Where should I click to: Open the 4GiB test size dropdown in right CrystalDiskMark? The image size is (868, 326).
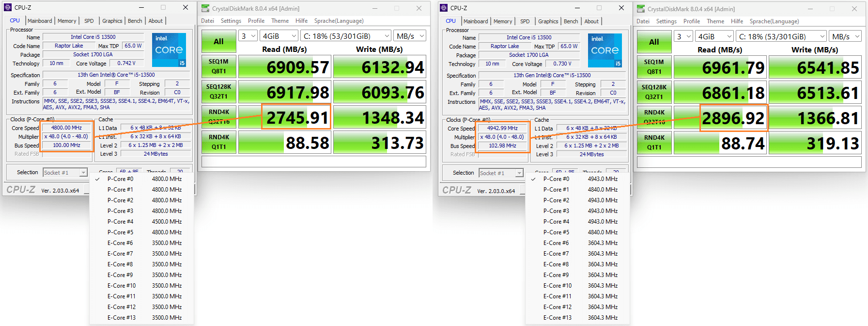[714, 36]
